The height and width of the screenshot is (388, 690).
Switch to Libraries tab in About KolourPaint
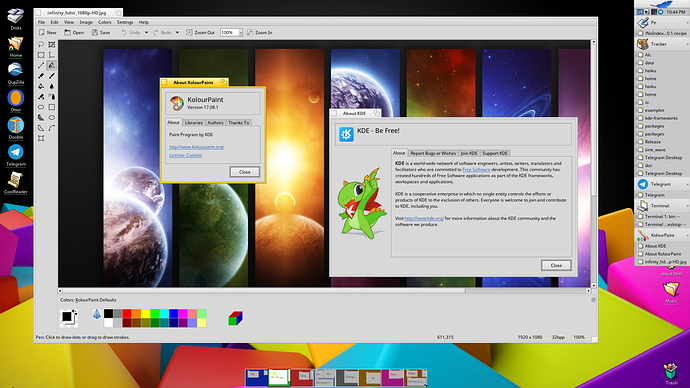[x=194, y=123]
